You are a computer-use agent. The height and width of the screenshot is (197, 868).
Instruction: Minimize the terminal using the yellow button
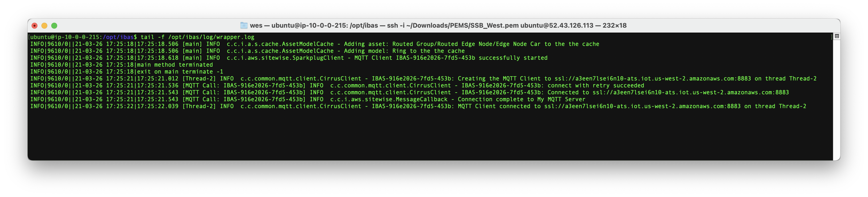coord(44,26)
